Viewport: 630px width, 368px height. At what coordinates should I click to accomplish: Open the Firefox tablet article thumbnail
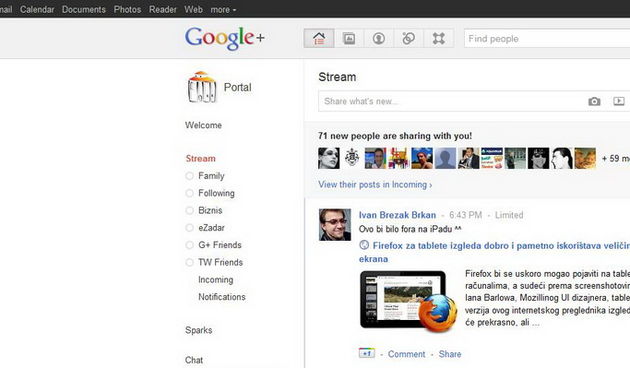point(409,301)
